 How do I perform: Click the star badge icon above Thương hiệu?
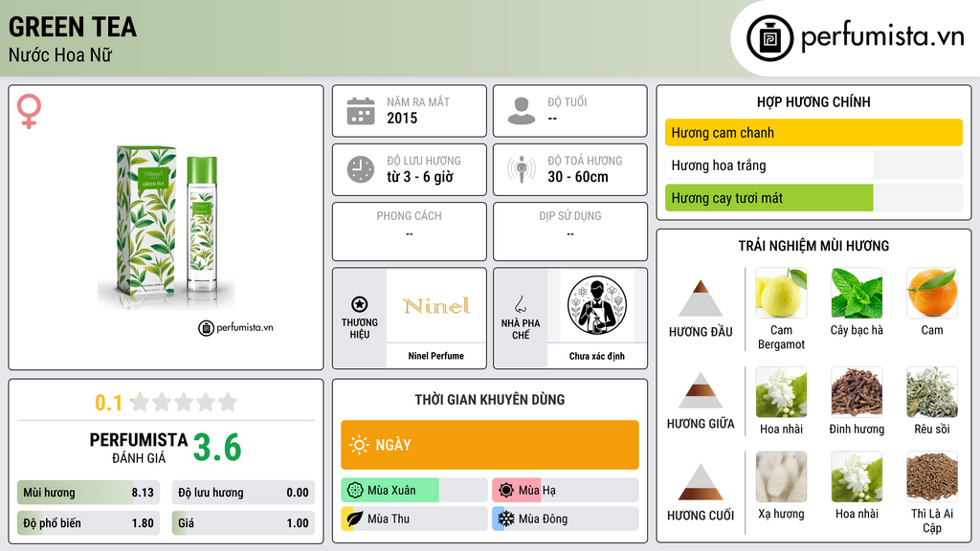click(360, 304)
